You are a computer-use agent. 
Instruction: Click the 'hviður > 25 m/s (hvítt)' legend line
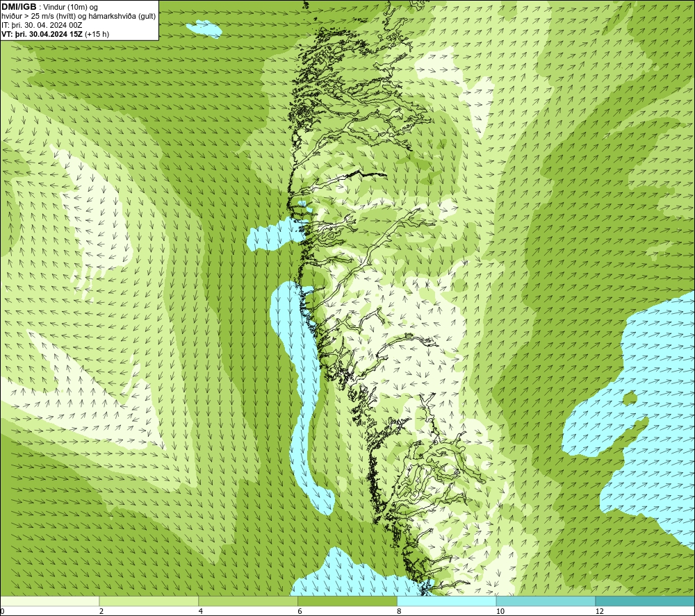(x=79, y=17)
